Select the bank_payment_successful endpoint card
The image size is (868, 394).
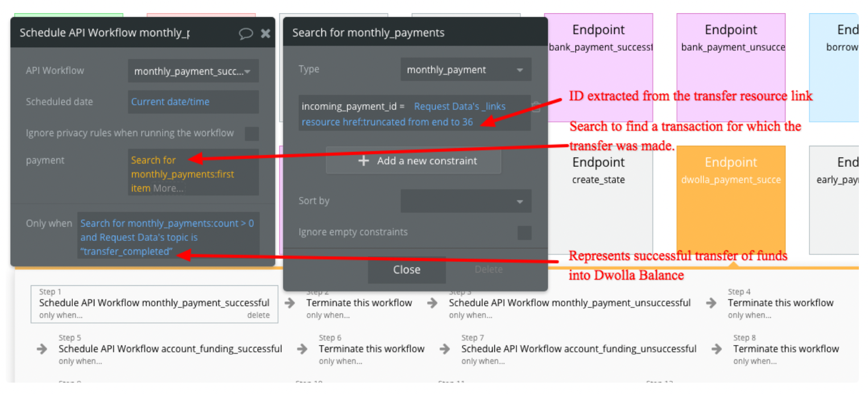pyautogui.click(x=598, y=68)
